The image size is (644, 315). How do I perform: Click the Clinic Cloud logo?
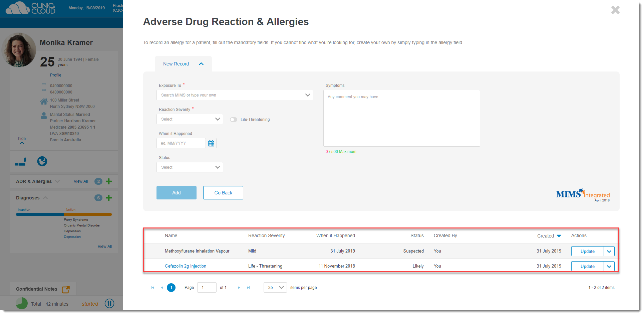(30, 8)
